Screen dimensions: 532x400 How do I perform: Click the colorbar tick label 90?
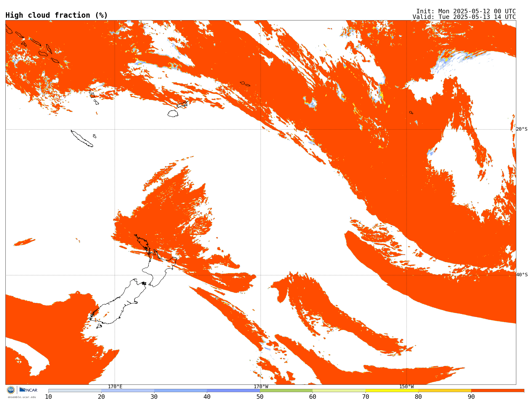coord(471,397)
